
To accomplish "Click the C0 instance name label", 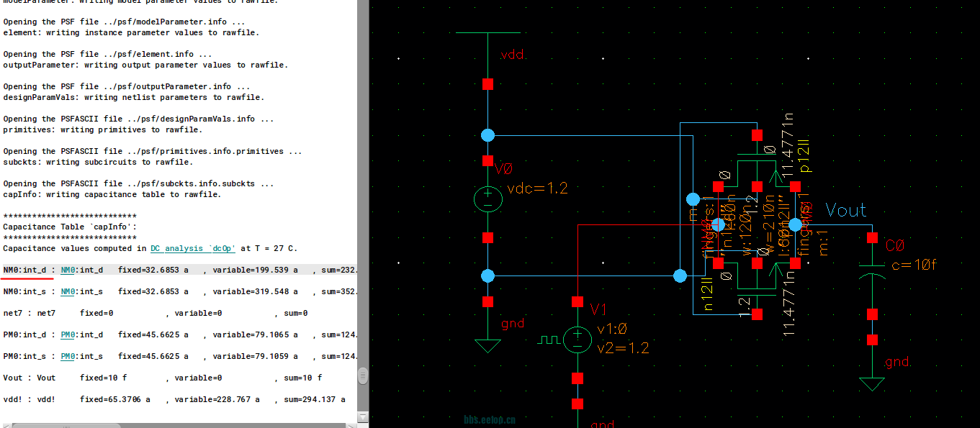I will (x=895, y=246).
